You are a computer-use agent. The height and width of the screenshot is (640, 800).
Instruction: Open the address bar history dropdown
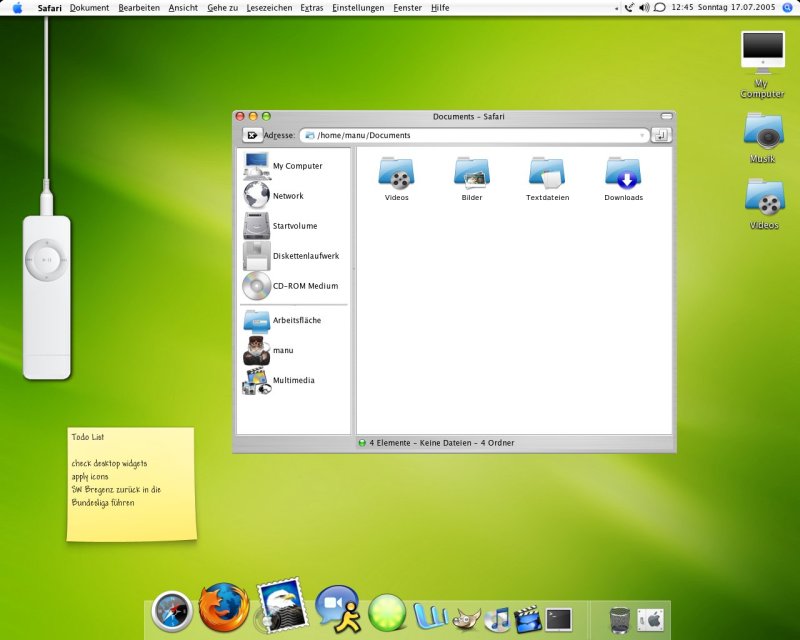tap(642, 136)
